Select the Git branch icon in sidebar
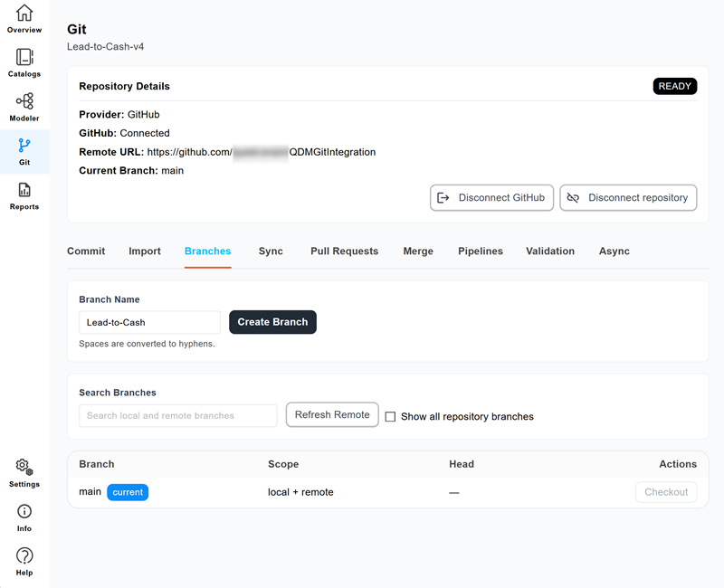The height and width of the screenshot is (588, 724). pyautogui.click(x=24, y=146)
